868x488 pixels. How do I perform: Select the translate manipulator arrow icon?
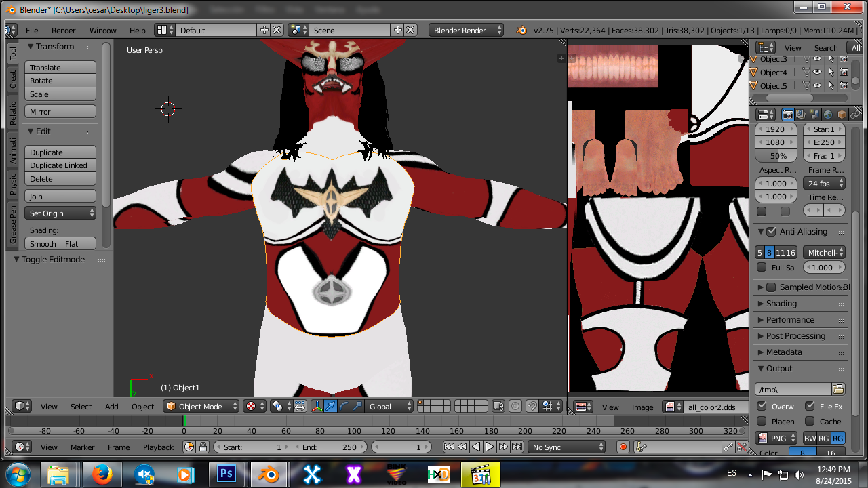(330, 406)
